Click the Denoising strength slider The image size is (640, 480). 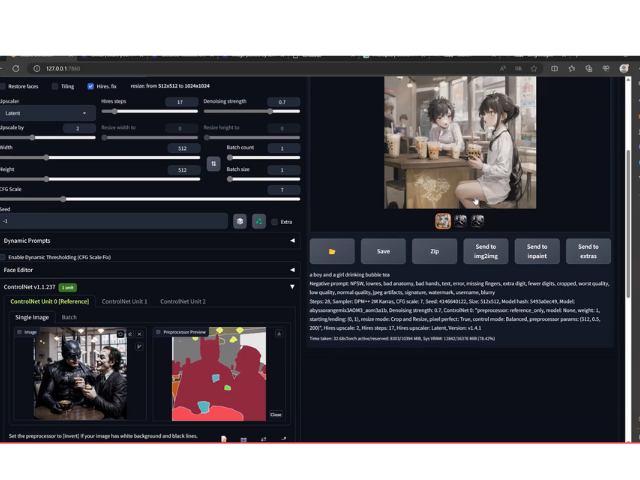[252, 111]
